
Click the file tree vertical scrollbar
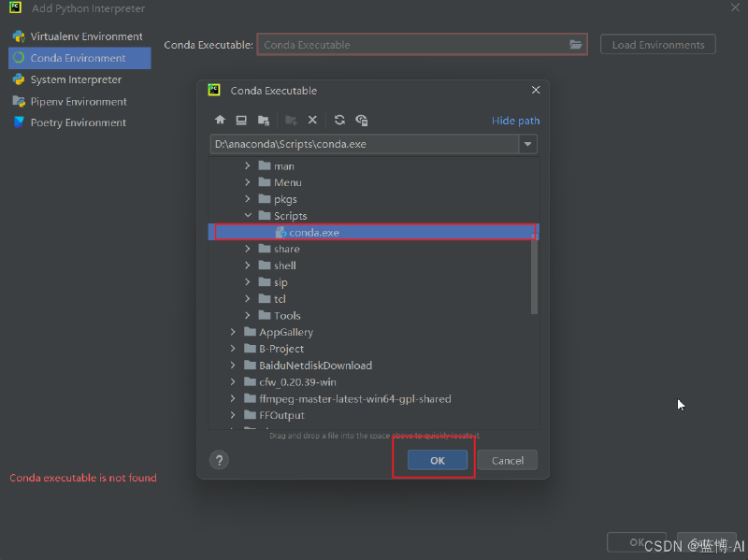[x=534, y=274]
